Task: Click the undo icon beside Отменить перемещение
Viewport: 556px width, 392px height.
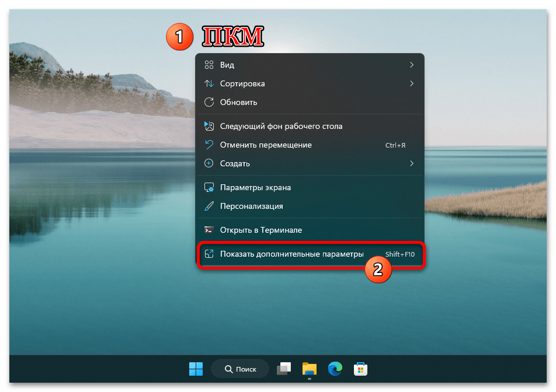Action: (x=208, y=145)
